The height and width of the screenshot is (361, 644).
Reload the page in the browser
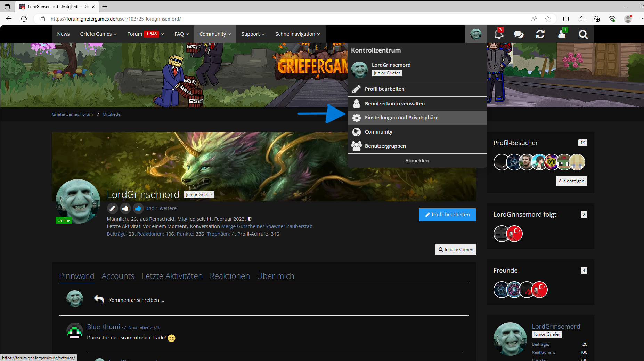[24, 19]
